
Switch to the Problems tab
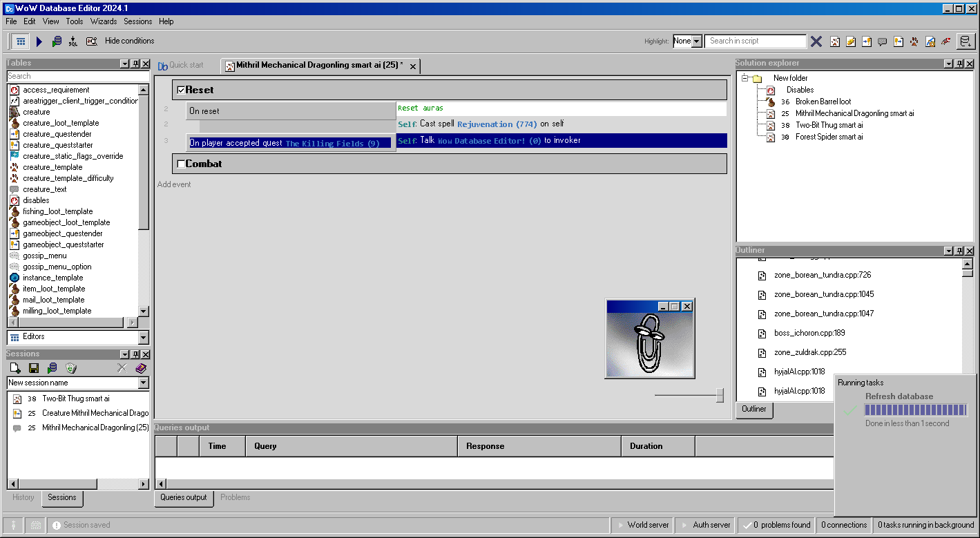point(236,497)
